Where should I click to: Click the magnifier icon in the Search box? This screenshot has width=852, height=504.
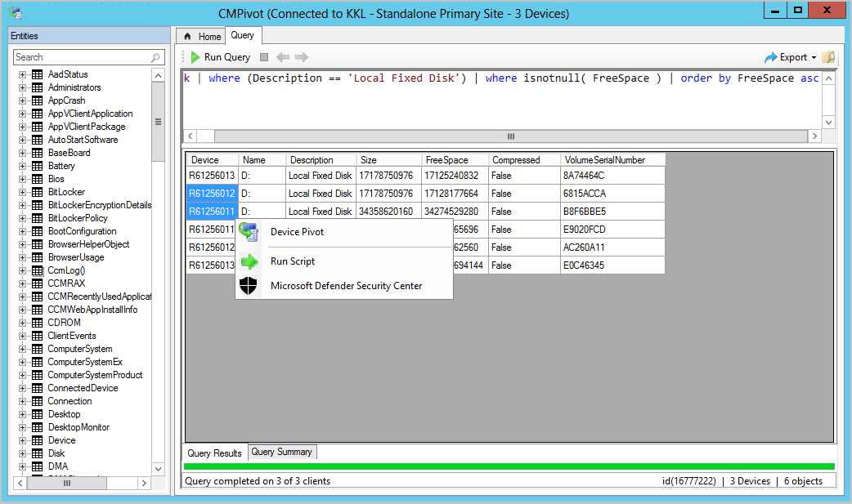(155, 57)
